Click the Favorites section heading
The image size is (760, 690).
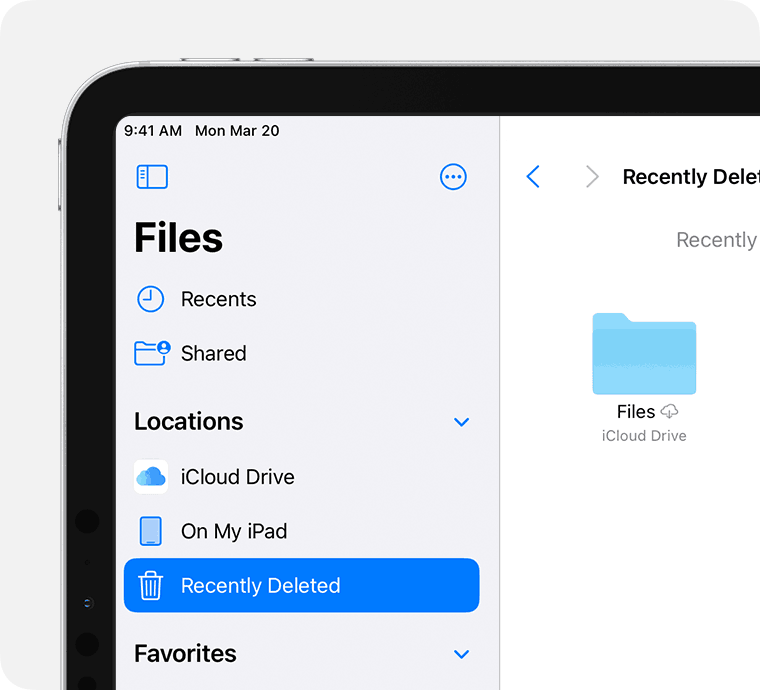[x=185, y=653]
